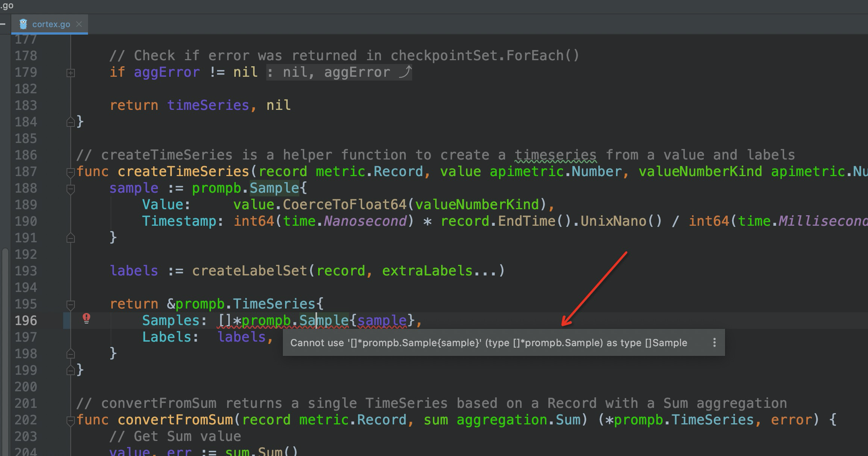Close the cortex.go tab with its X
868x456 pixels.
pyautogui.click(x=79, y=24)
